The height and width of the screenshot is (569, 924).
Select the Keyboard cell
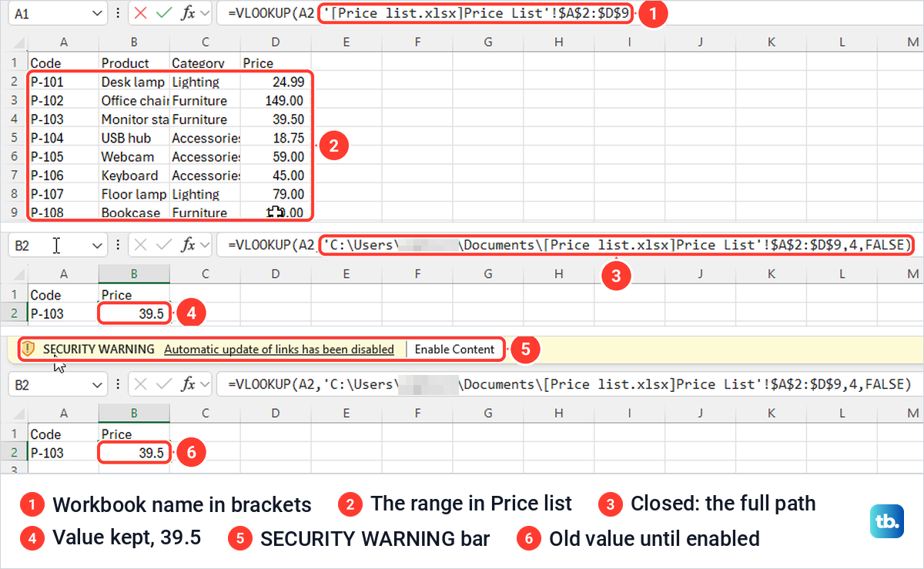[134, 176]
